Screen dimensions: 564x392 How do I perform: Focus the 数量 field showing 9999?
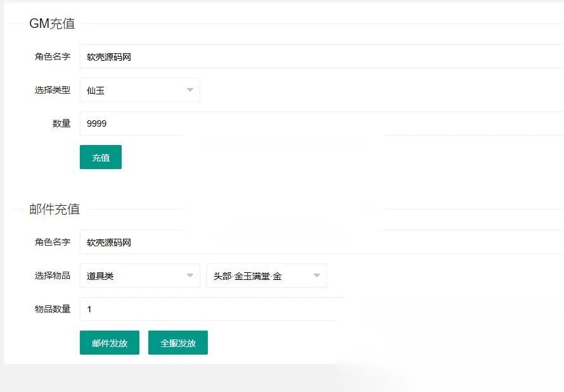[x=322, y=123]
